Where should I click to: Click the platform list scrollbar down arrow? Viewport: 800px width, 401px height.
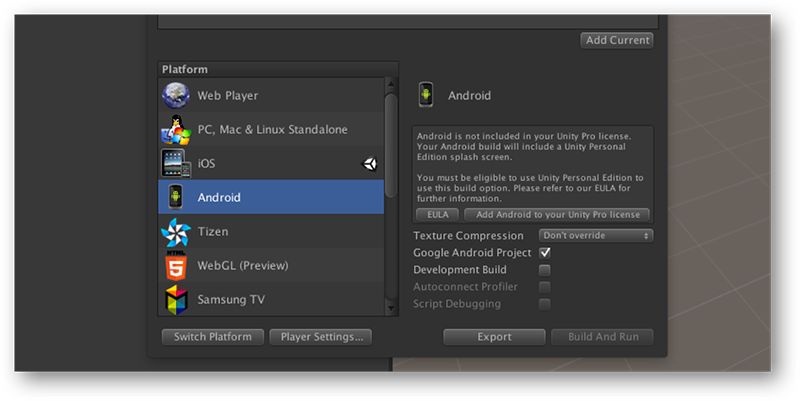coord(391,308)
